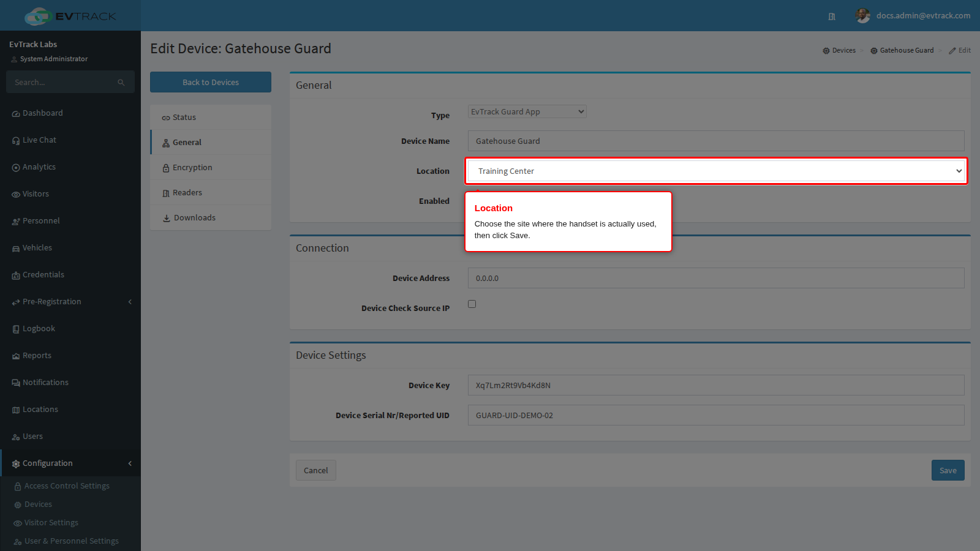Open Dashboard from the sidebar
Image resolution: width=980 pixels, height=551 pixels.
70,113
